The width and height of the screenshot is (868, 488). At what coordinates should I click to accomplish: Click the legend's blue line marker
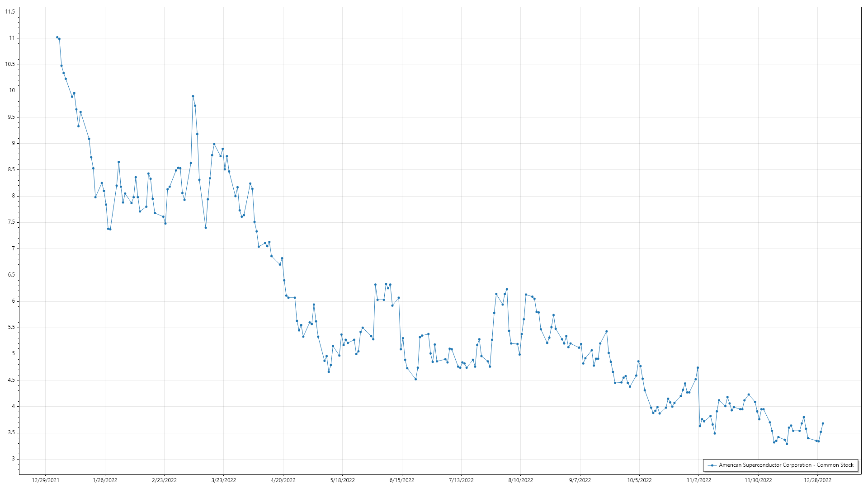coord(712,465)
